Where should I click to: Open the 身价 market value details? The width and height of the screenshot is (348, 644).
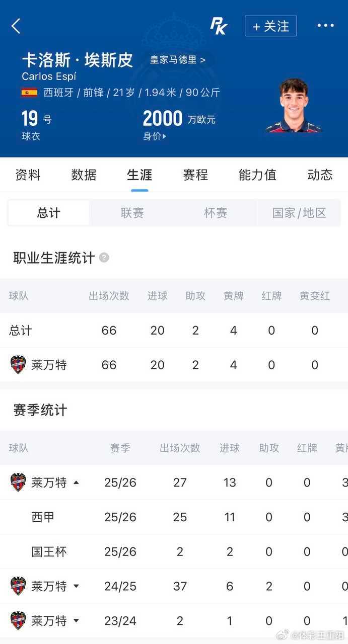155,136
